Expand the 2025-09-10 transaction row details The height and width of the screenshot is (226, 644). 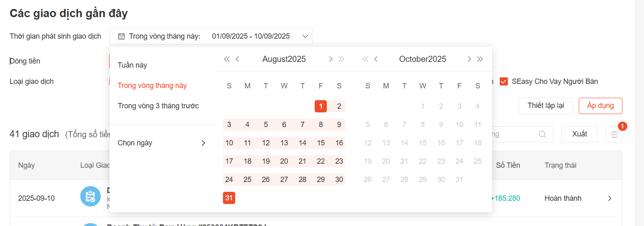(610, 198)
